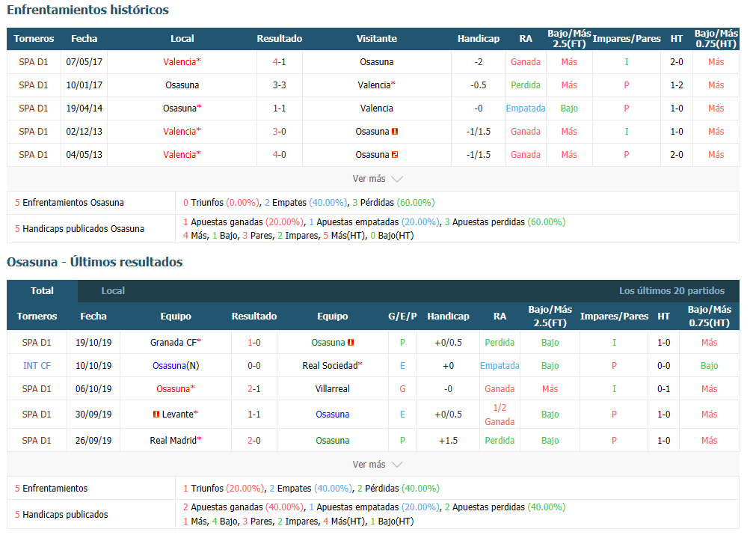Click the red card icon in the 04/05/13 row

pyautogui.click(x=395, y=154)
